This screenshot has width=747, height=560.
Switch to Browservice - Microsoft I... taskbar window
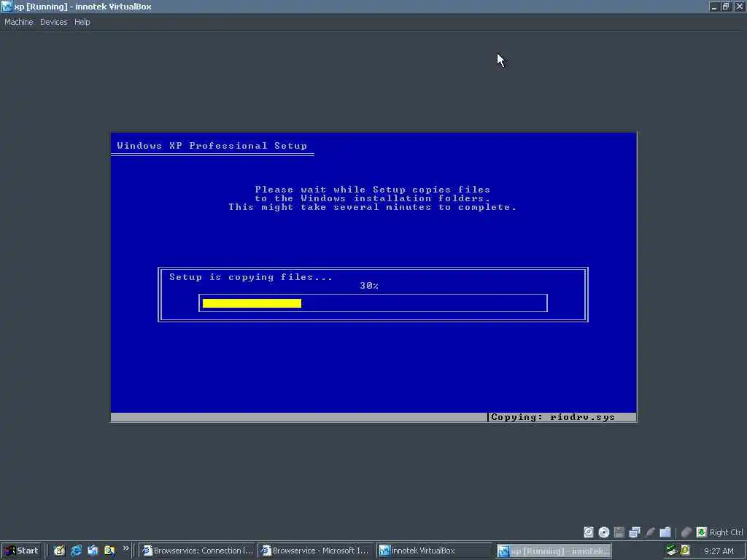click(x=317, y=551)
